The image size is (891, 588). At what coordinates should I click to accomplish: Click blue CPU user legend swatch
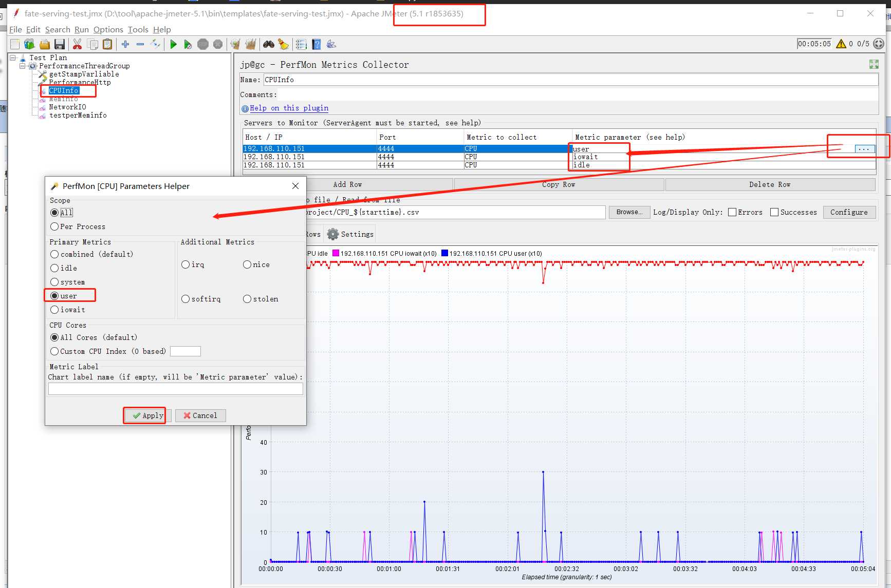point(444,253)
